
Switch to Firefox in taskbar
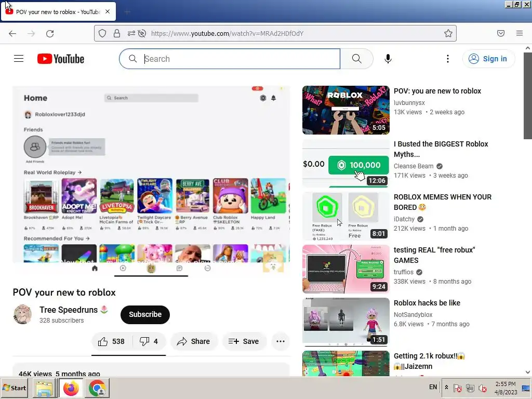[71, 388]
